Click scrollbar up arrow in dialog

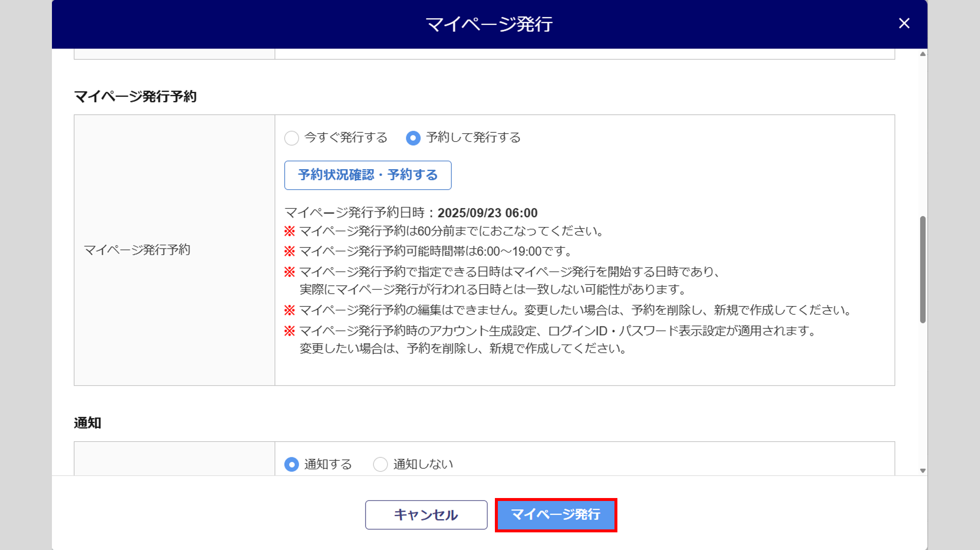coord(923,54)
